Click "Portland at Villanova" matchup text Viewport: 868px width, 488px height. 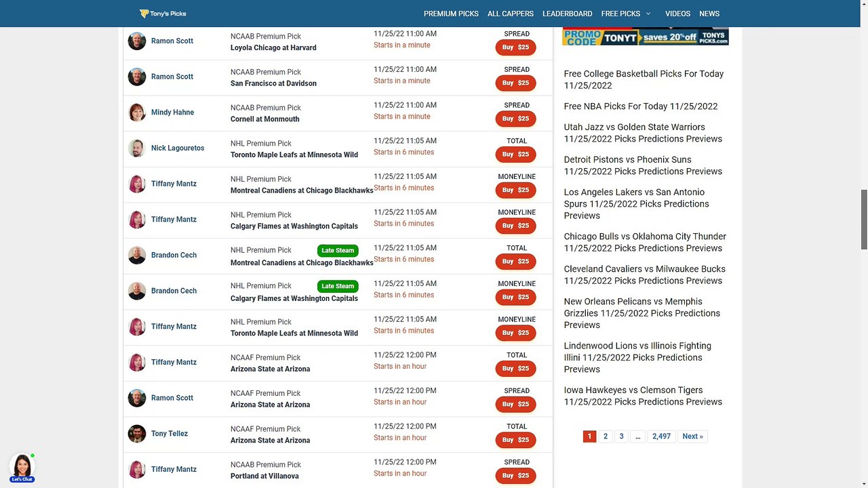click(264, 476)
